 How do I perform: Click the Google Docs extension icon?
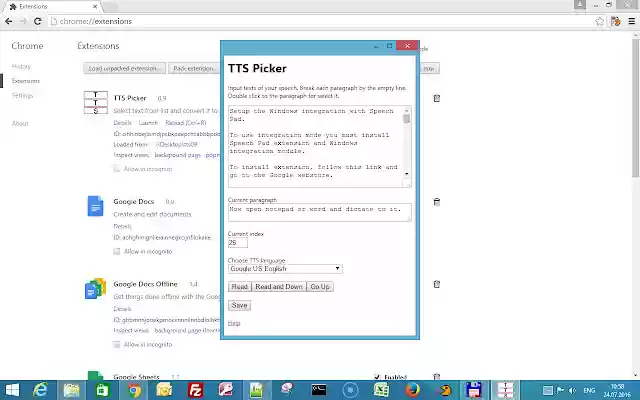coord(96,206)
